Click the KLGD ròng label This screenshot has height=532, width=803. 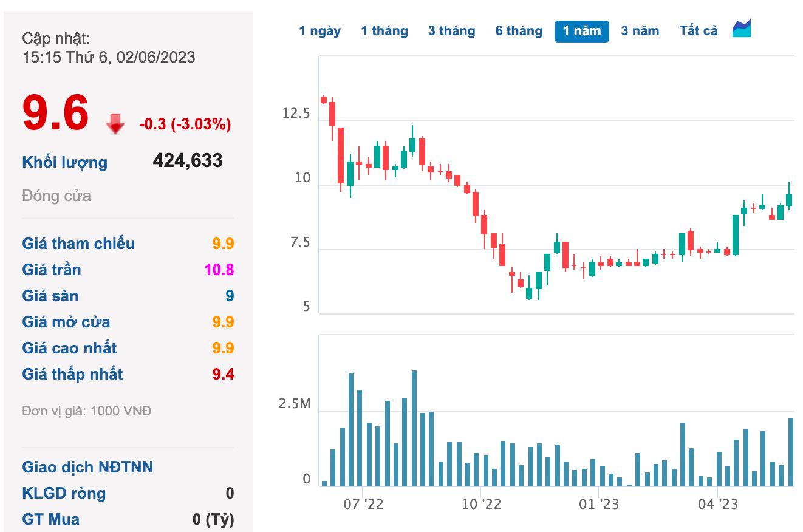pos(64,493)
